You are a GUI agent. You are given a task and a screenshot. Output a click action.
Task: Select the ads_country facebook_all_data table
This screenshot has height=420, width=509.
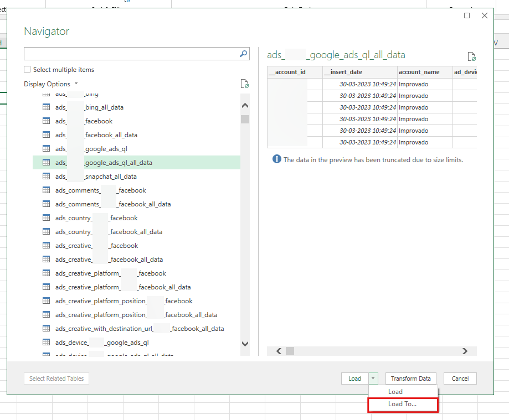pyautogui.click(x=136, y=231)
